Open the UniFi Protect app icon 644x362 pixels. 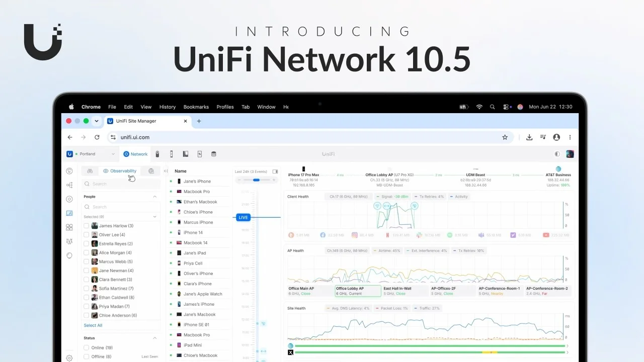tap(157, 154)
